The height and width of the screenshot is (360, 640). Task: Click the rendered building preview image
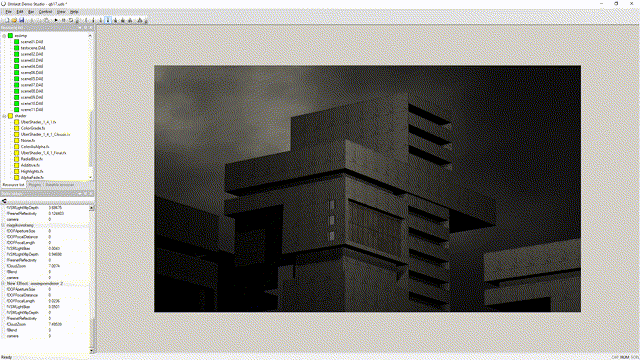click(367, 189)
